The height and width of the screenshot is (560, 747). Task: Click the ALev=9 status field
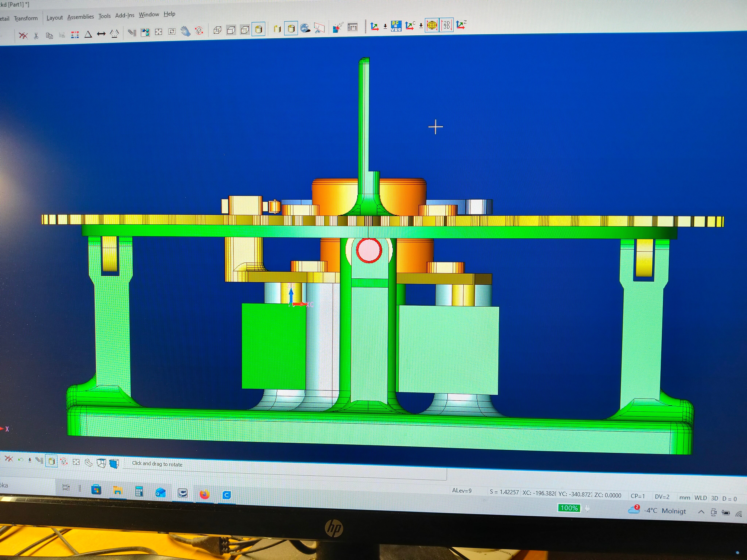coord(462,491)
